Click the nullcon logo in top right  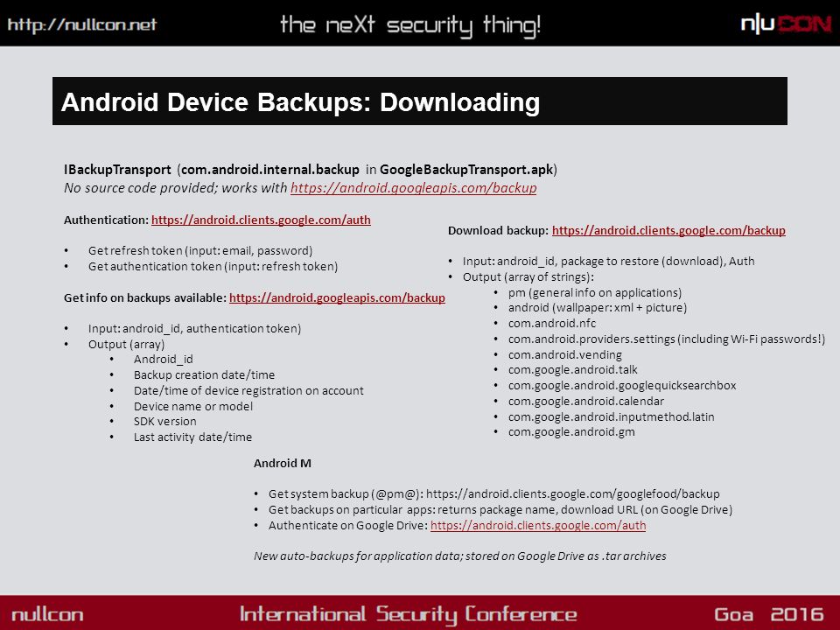click(x=786, y=24)
